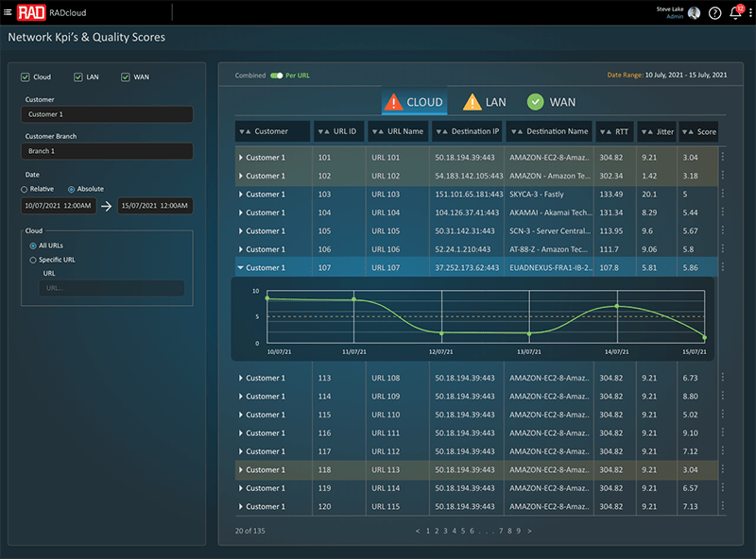Open the notifications bell
The width and height of the screenshot is (756, 559).
pyautogui.click(x=736, y=13)
